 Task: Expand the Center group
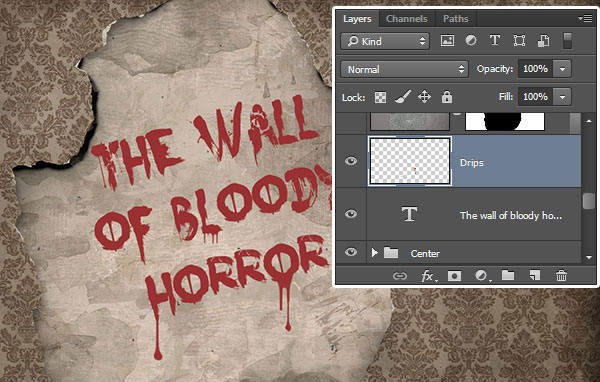point(375,253)
